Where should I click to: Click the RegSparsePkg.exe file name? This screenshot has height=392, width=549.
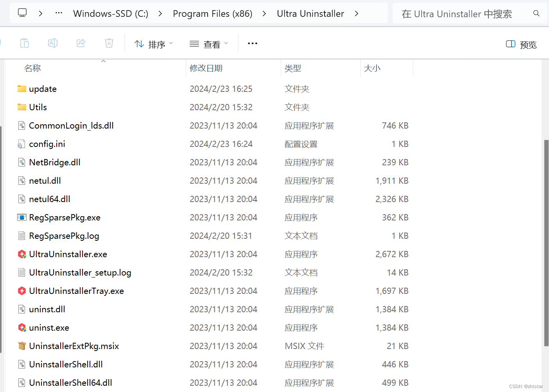tap(65, 217)
